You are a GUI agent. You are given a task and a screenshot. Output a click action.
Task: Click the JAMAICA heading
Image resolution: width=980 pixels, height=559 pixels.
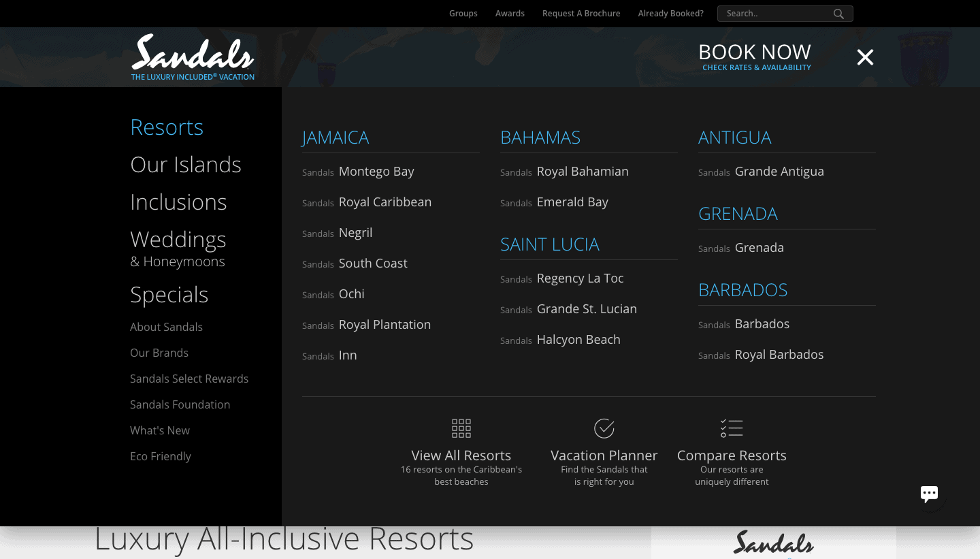coord(336,138)
